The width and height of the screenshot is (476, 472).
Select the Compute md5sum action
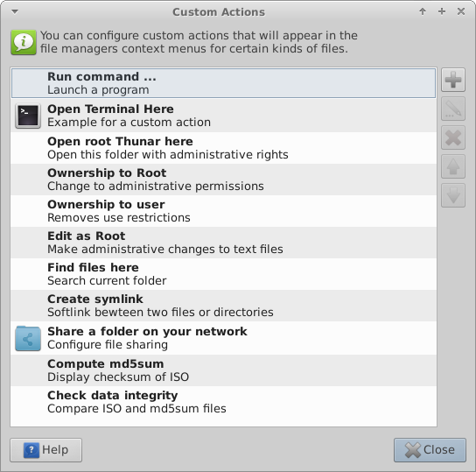click(223, 370)
